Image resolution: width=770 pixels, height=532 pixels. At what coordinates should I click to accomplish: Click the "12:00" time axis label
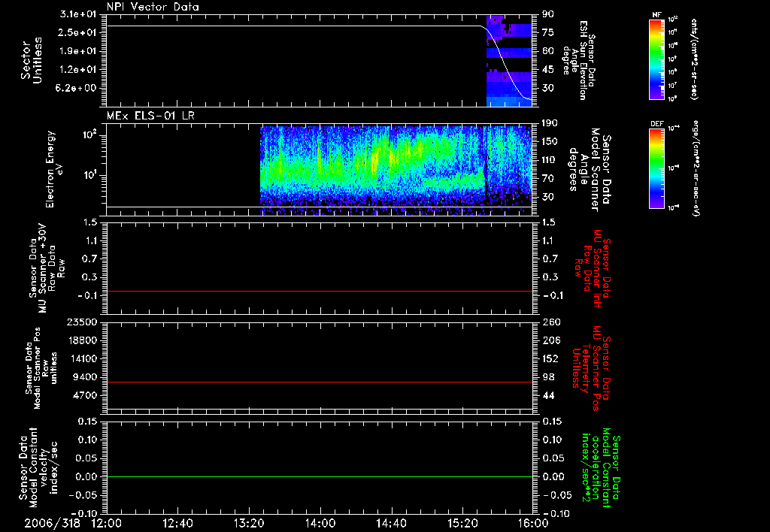[107, 524]
